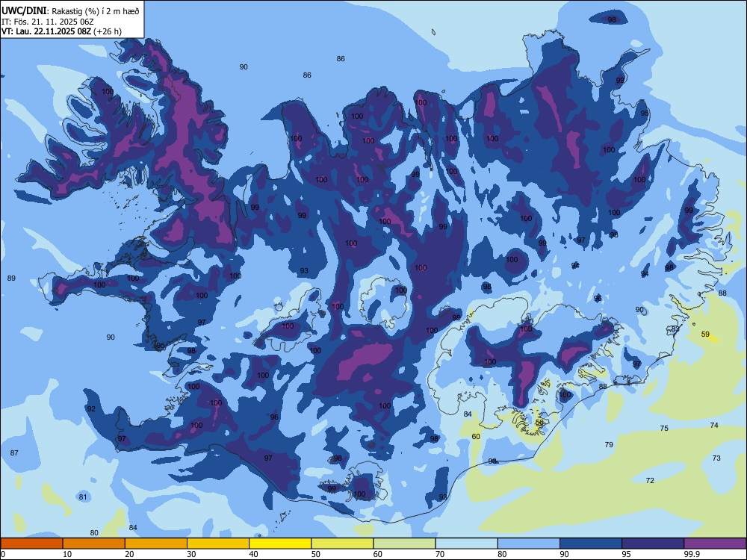Select the map value '80' near the legend

pyautogui.click(x=94, y=533)
